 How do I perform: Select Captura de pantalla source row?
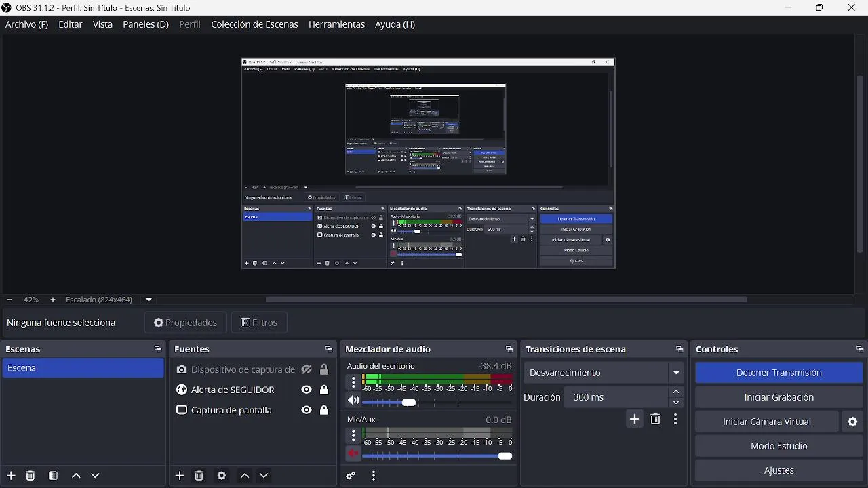tap(252, 410)
